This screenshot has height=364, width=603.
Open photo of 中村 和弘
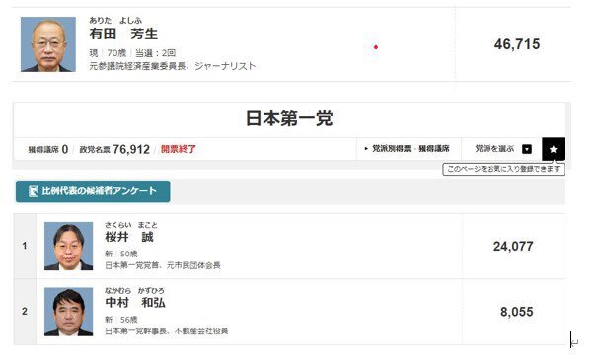tap(68, 312)
